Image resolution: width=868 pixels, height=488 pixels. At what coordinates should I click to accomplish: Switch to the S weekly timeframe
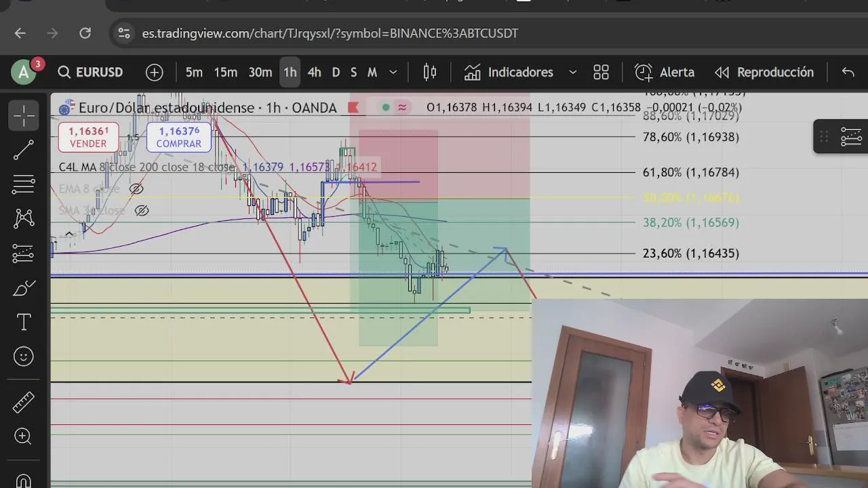click(353, 72)
